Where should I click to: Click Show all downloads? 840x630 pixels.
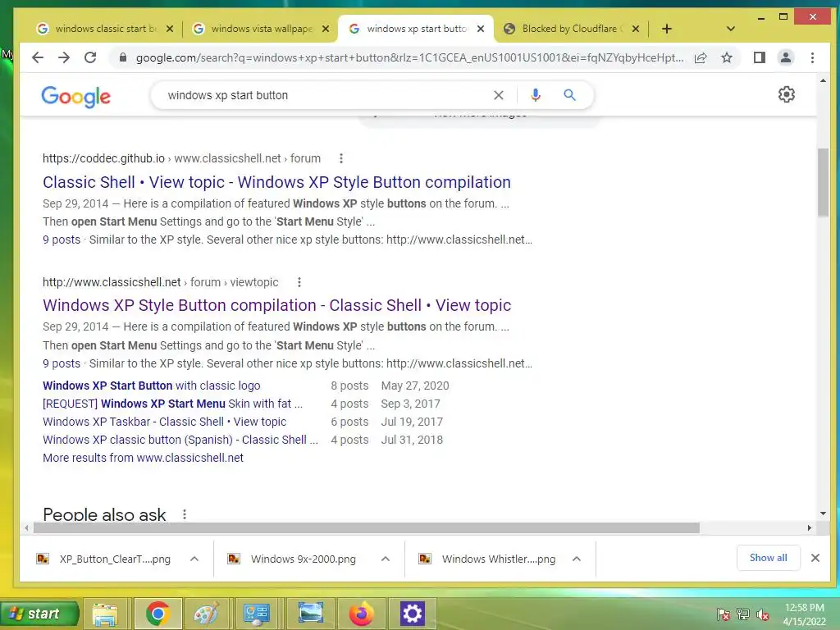pos(768,558)
